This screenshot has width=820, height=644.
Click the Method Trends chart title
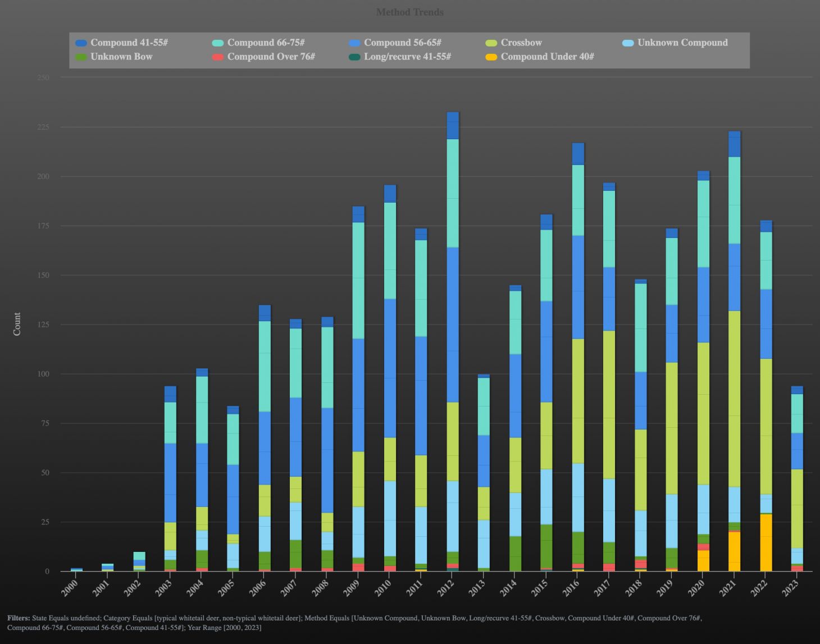coord(409,12)
